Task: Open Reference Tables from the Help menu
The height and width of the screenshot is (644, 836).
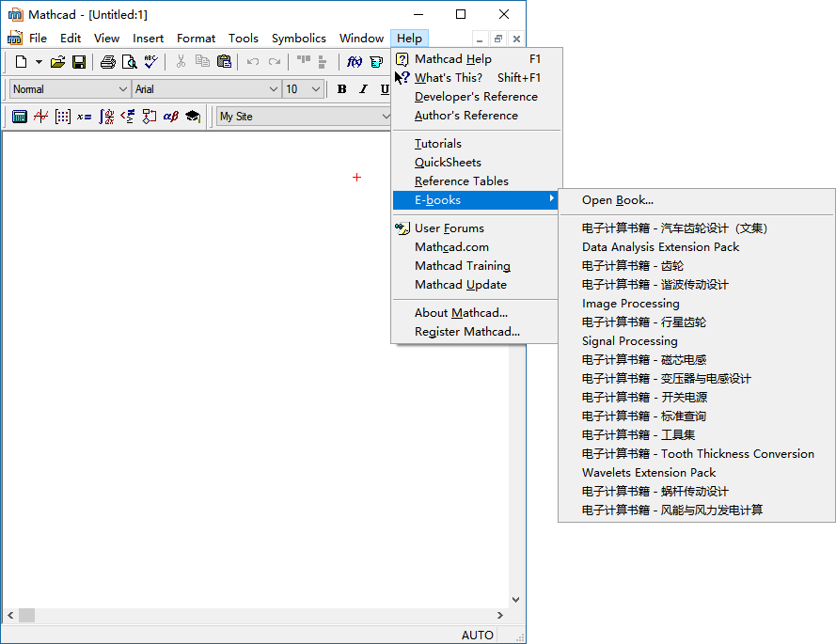Action: [477, 181]
